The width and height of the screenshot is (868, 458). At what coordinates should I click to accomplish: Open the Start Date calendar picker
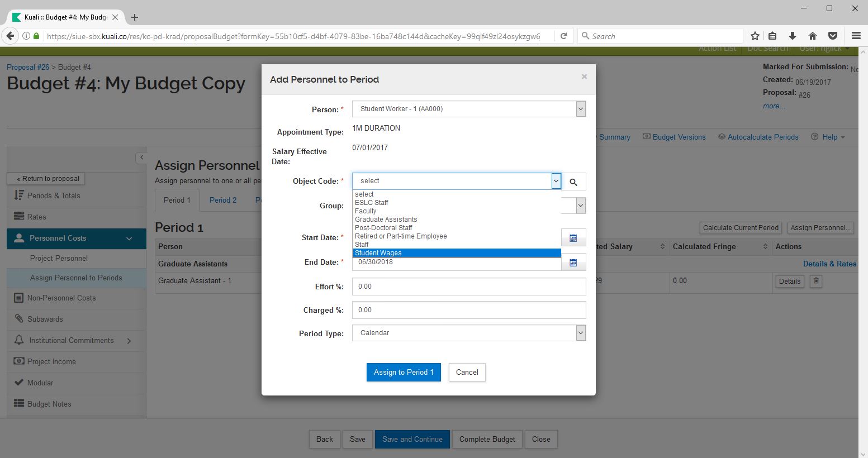pyautogui.click(x=573, y=238)
